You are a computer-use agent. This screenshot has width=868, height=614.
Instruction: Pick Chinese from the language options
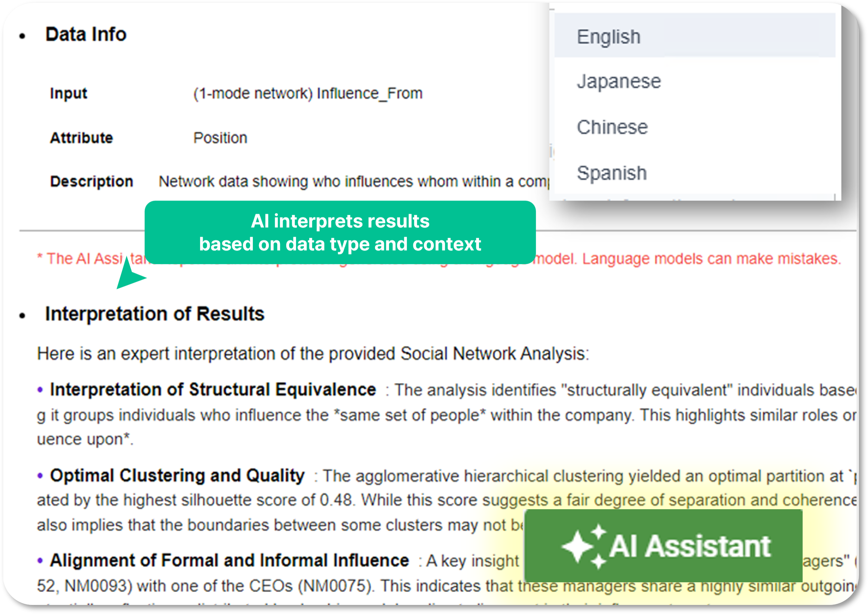click(694, 127)
